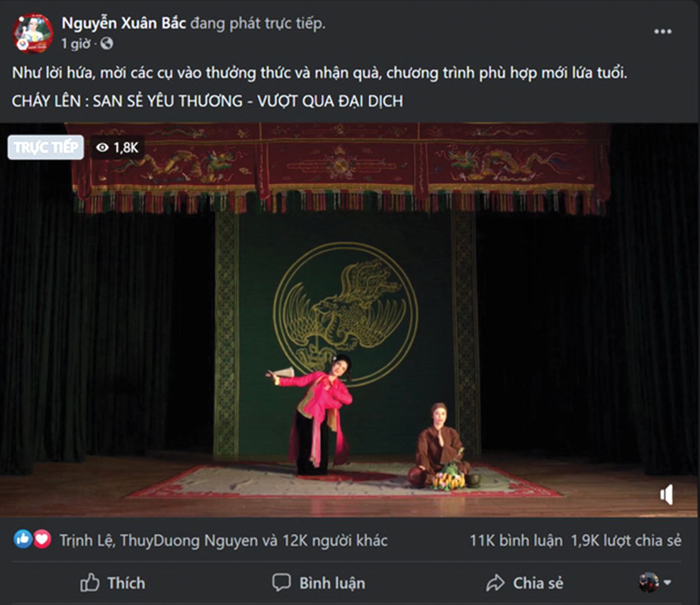Click the 12K người khác reactions link
This screenshot has height=605, width=700.
coord(335,540)
